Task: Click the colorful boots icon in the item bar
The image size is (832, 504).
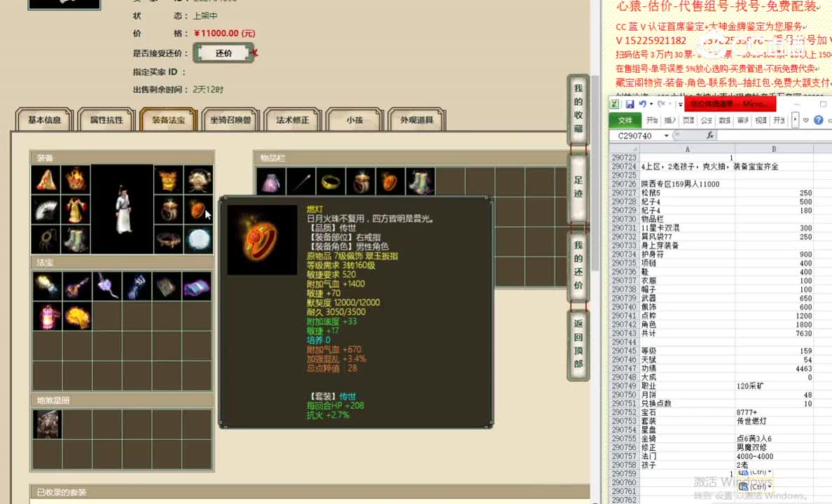Action: tap(420, 181)
